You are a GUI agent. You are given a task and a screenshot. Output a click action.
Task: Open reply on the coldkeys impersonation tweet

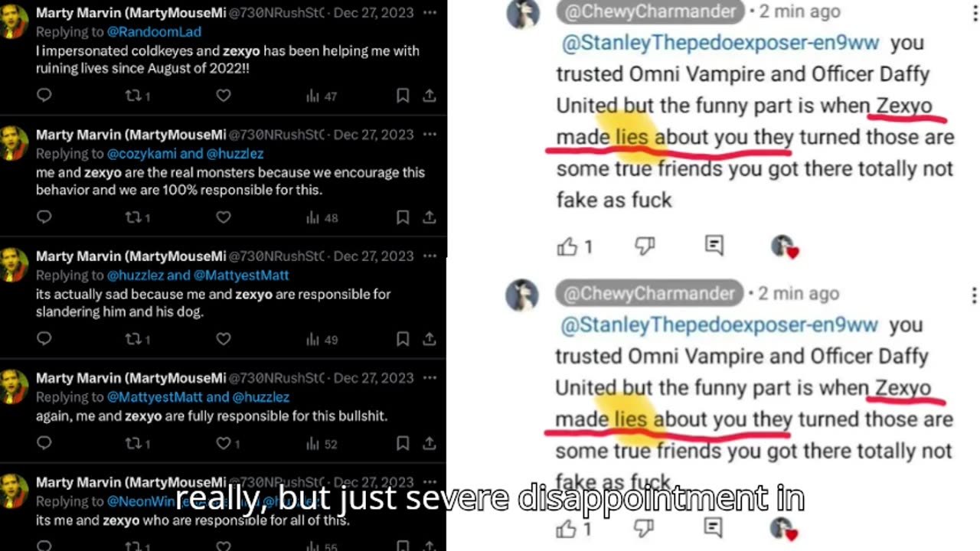pyautogui.click(x=44, y=96)
